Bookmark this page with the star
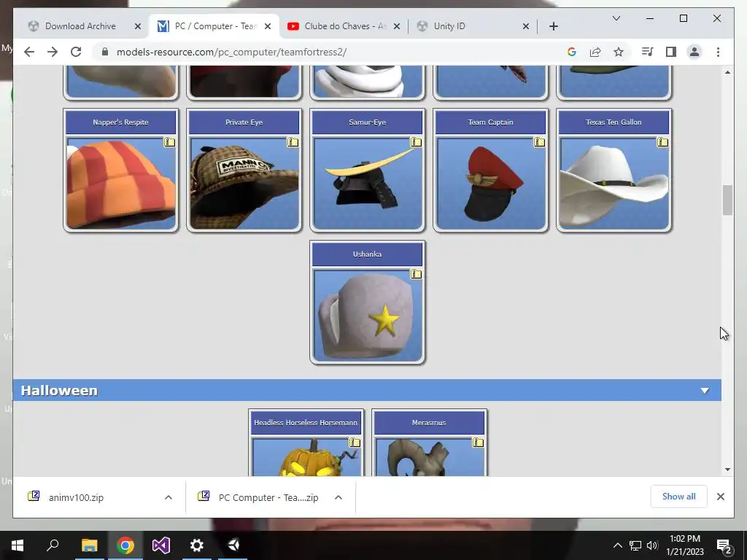The image size is (747, 560). tap(619, 52)
